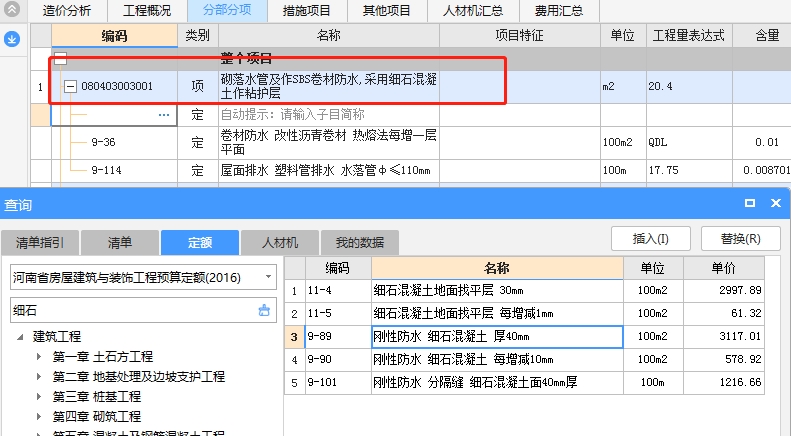Click 屋面排水 塑料管排水 name cell

(x=328, y=171)
